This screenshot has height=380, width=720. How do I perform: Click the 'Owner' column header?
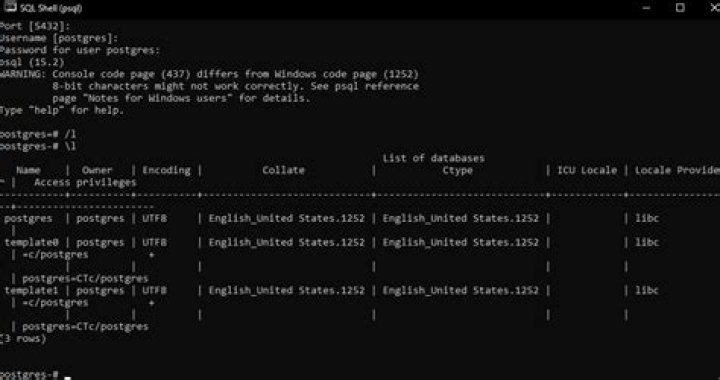click(x=97, y=170)
